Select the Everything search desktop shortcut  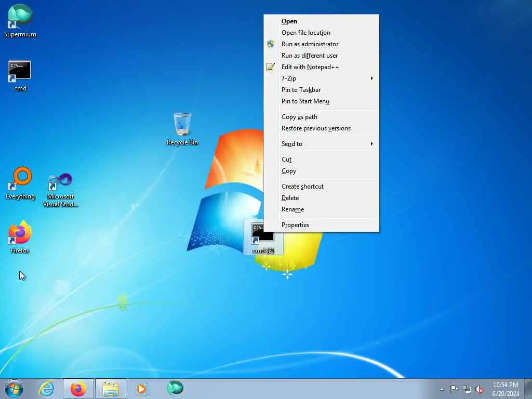pos(20,183)
